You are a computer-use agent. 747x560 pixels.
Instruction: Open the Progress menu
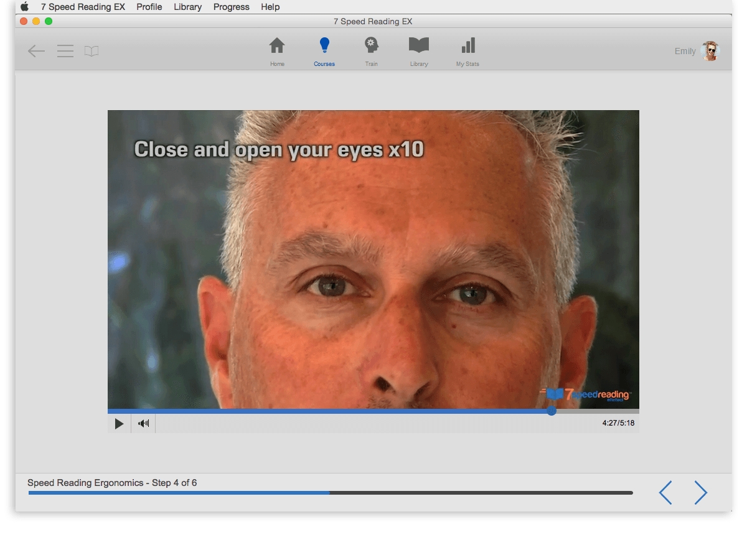click(231, 7)
